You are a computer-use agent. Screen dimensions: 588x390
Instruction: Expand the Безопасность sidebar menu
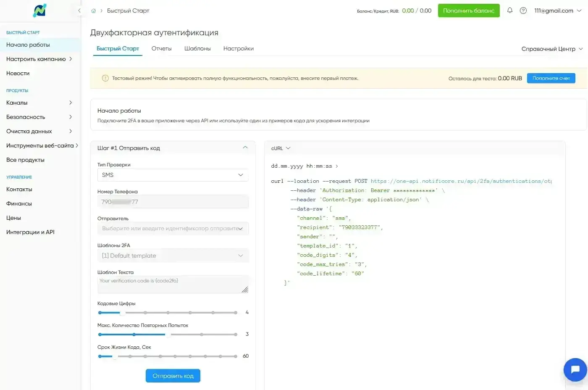point(39,117)
